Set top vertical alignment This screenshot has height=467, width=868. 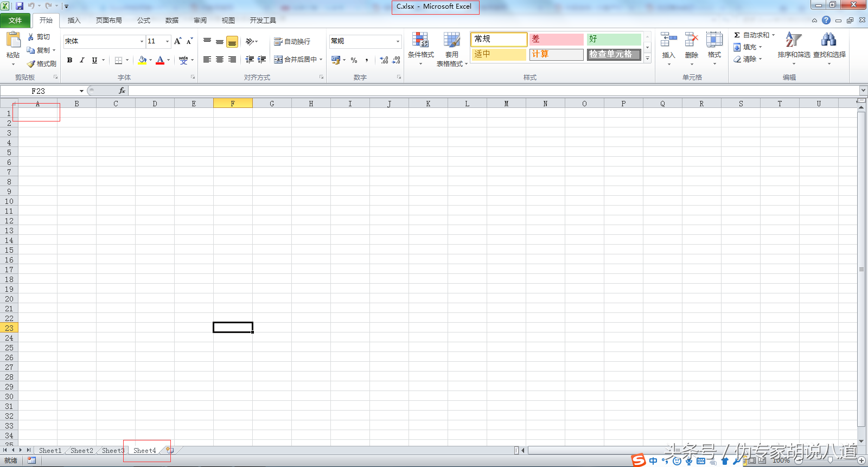click(207, 41)
